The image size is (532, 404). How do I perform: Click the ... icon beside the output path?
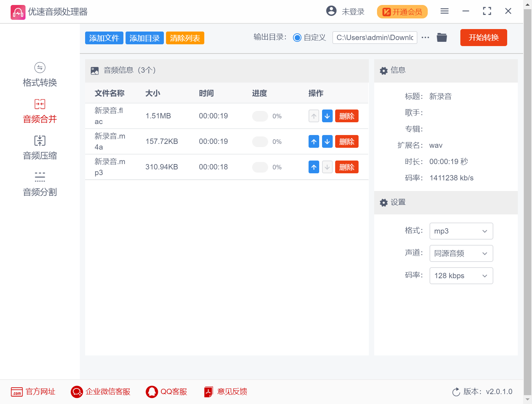[425, 37]
